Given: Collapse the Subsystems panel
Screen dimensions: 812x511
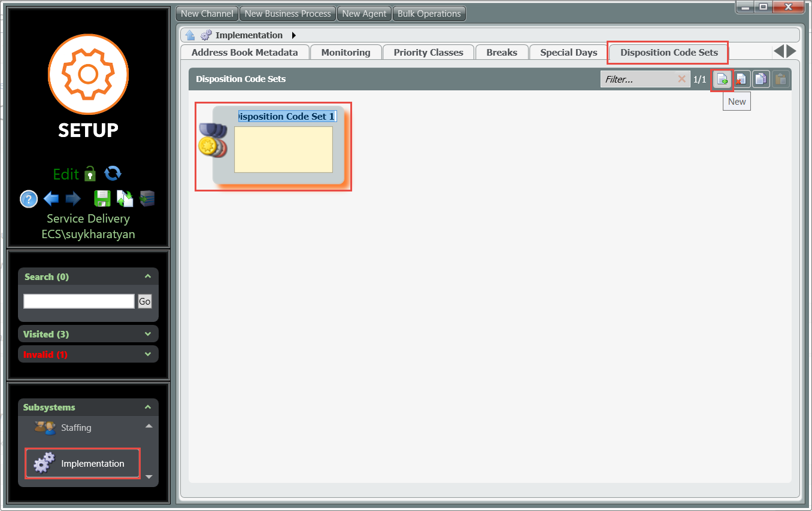Looking at the screenshot, I should [x=148, y=407].
